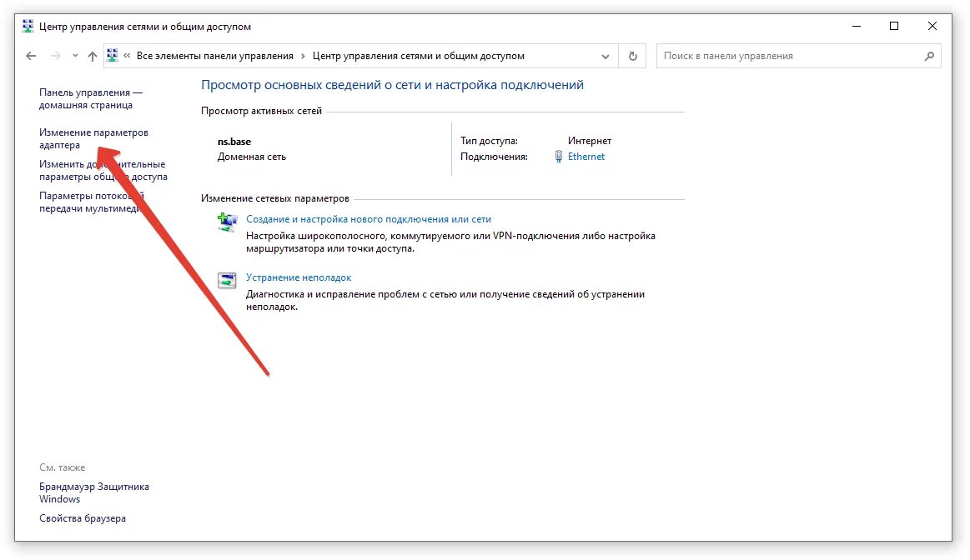Click the search magnifier icon
Image resolution: width=970 pixels, height=560 pixels.
coord(929,57)
